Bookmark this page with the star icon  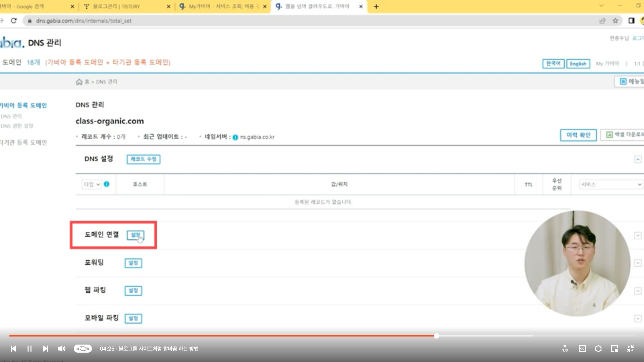pyautogui.click(x=615, y=21)
